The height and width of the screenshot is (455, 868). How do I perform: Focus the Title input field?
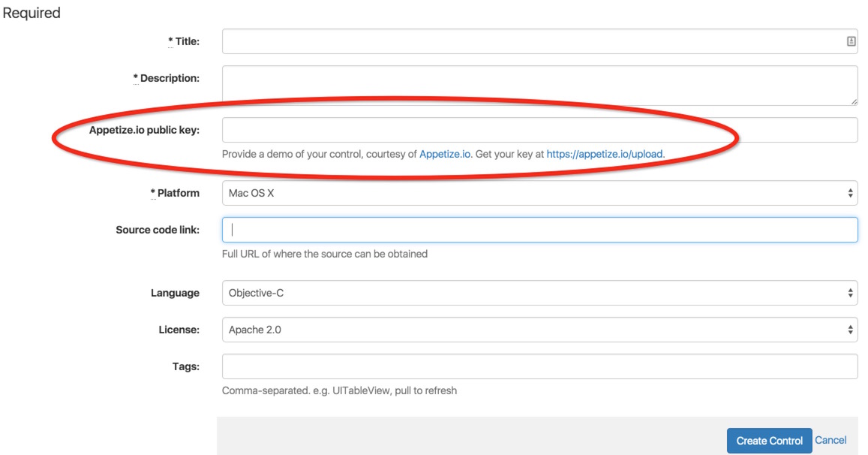[x=533, y=42]
